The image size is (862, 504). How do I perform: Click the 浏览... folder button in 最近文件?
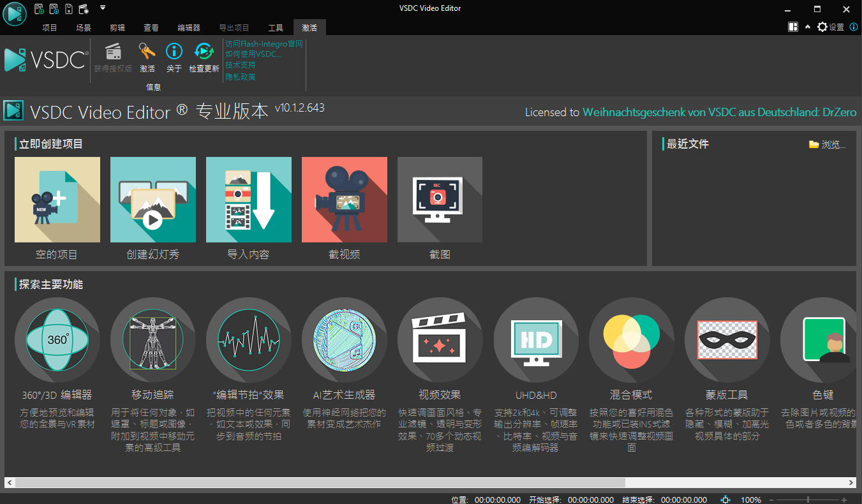[828, 145]
